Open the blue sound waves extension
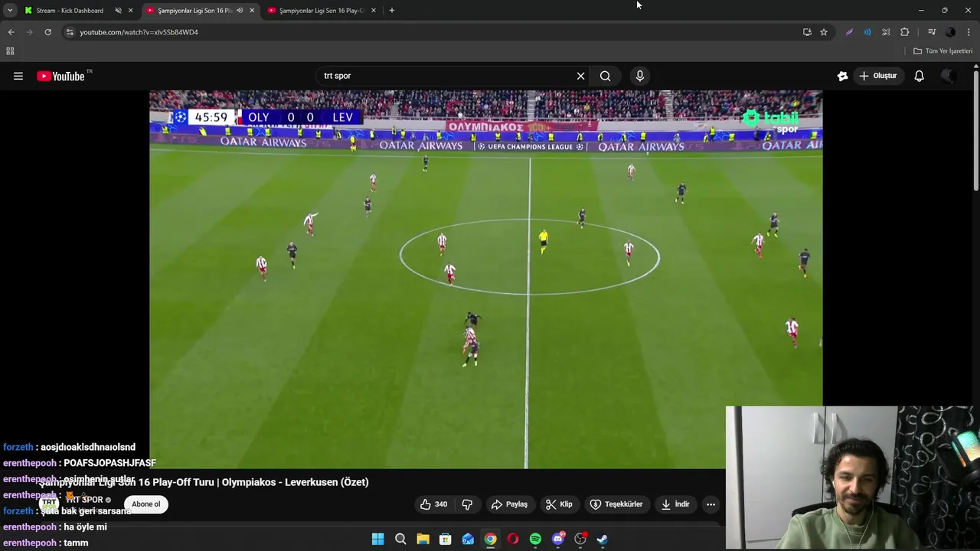Screen dimensions: 980x551 point(867,32)
